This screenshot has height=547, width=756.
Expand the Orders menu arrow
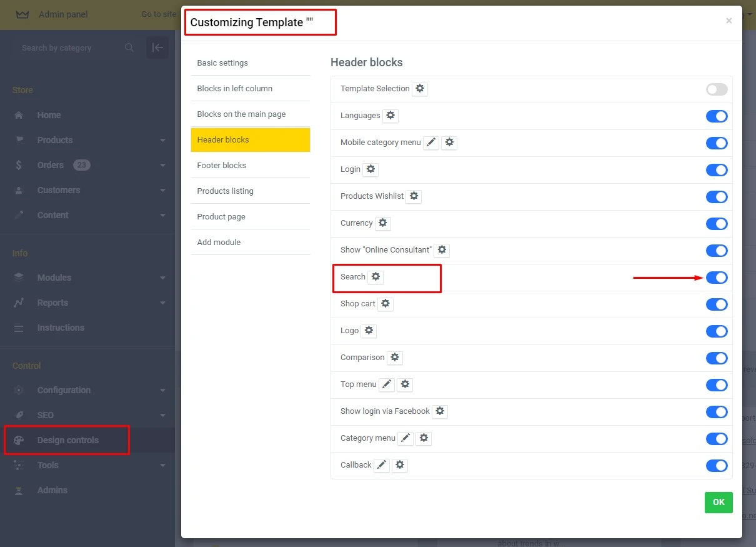tap(162, 166)
